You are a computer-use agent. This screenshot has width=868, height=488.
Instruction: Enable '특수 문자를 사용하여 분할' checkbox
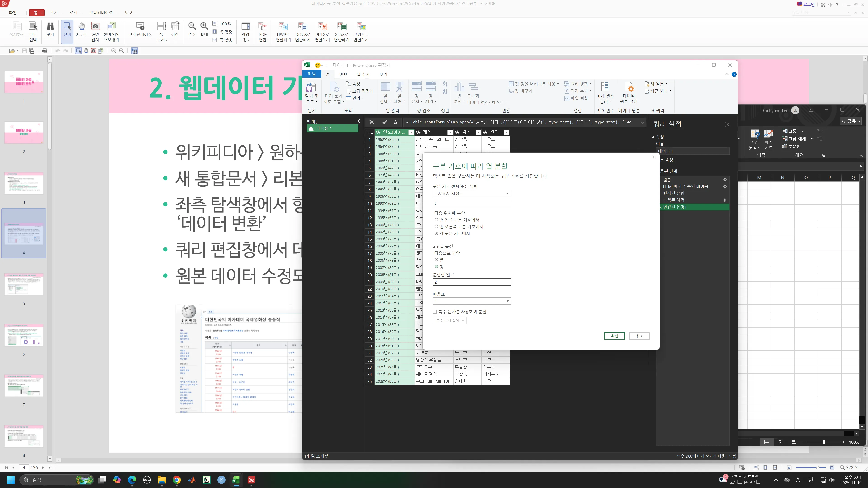click(x=435, y=312)
